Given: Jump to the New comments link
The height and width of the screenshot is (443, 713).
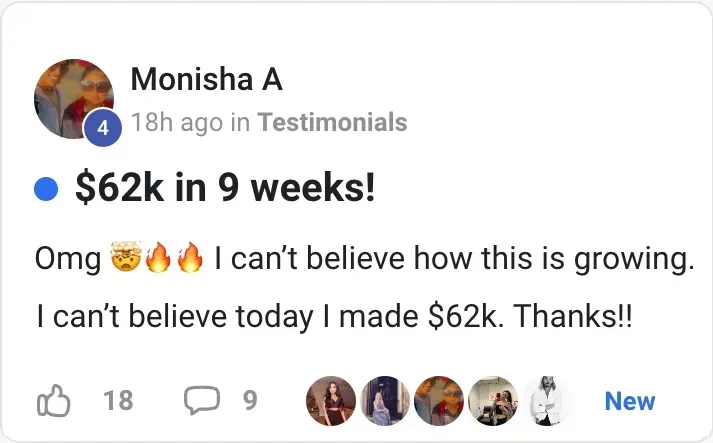Looking at the screenshot, I should (x=630, y=401).
